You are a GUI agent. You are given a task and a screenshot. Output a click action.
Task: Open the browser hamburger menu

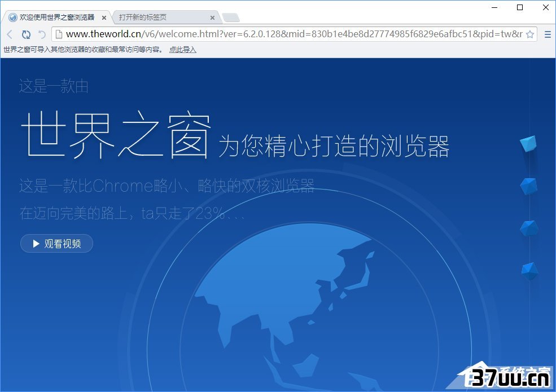coord(548,34)
